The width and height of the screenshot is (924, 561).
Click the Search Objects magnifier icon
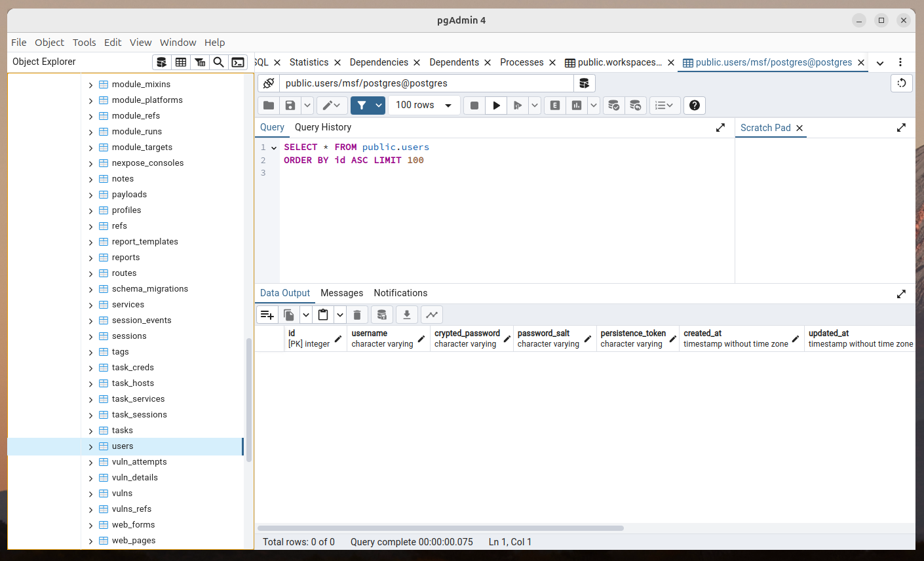click(x=219, y=62)
